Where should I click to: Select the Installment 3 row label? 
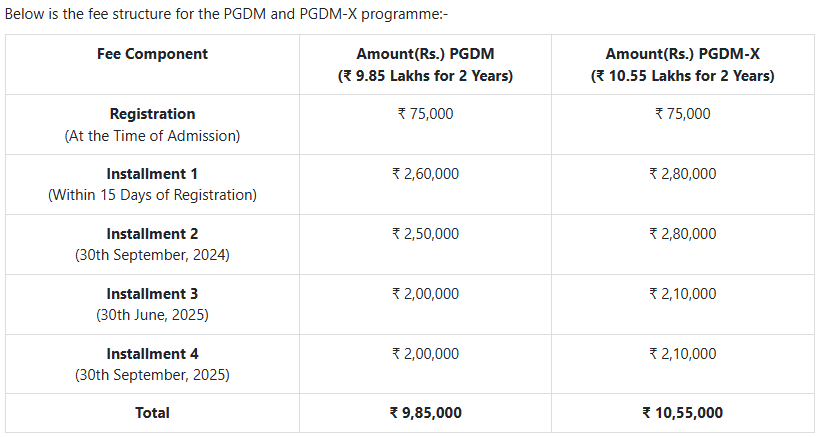[152, 294]
